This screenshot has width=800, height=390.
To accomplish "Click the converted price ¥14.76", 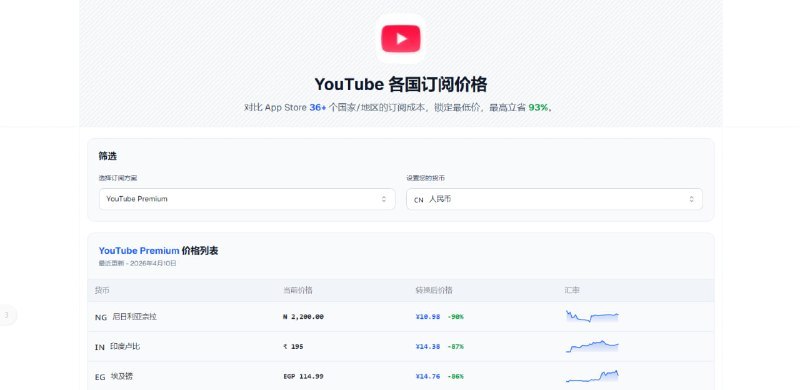I will click(428, 377).
